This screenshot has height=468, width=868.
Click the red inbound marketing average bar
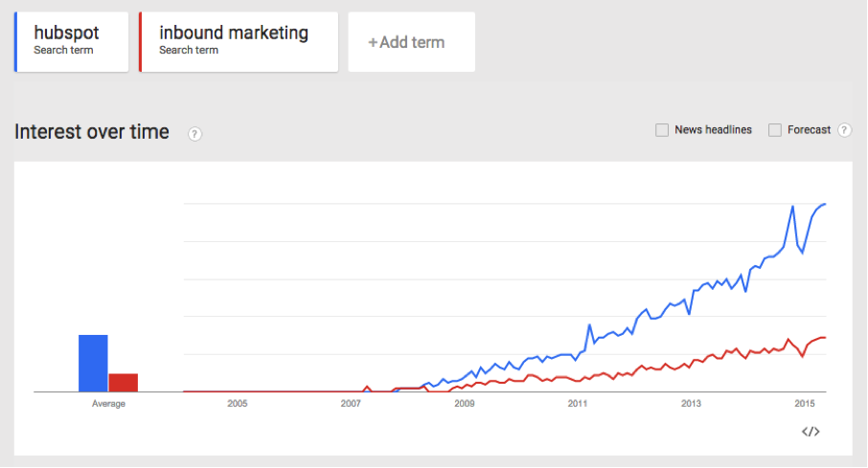124,382
